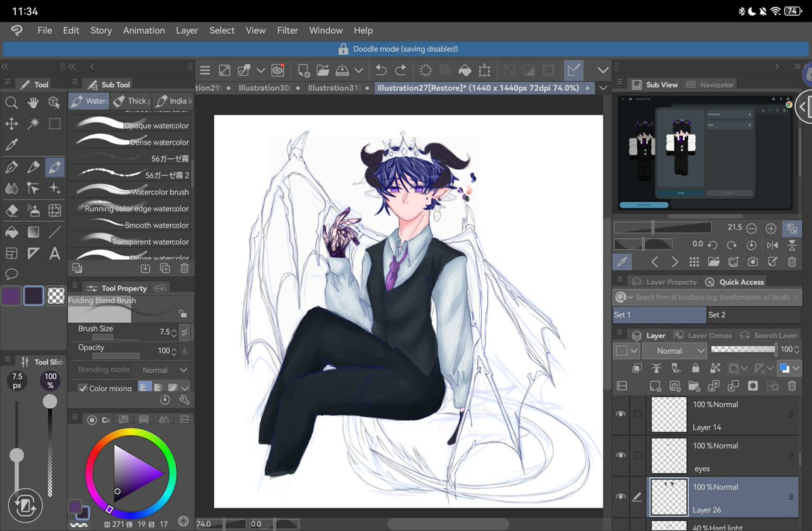Select the Eyedropper tool
This screenshot has width=812, height=531.
pyautogui.click(x=12, y=145)
